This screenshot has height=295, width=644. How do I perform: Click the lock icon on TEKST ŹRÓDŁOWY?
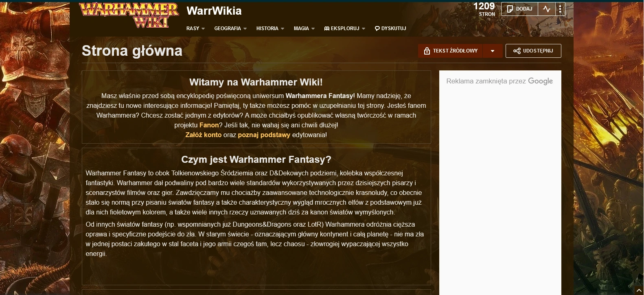click(x=427, y=51)
